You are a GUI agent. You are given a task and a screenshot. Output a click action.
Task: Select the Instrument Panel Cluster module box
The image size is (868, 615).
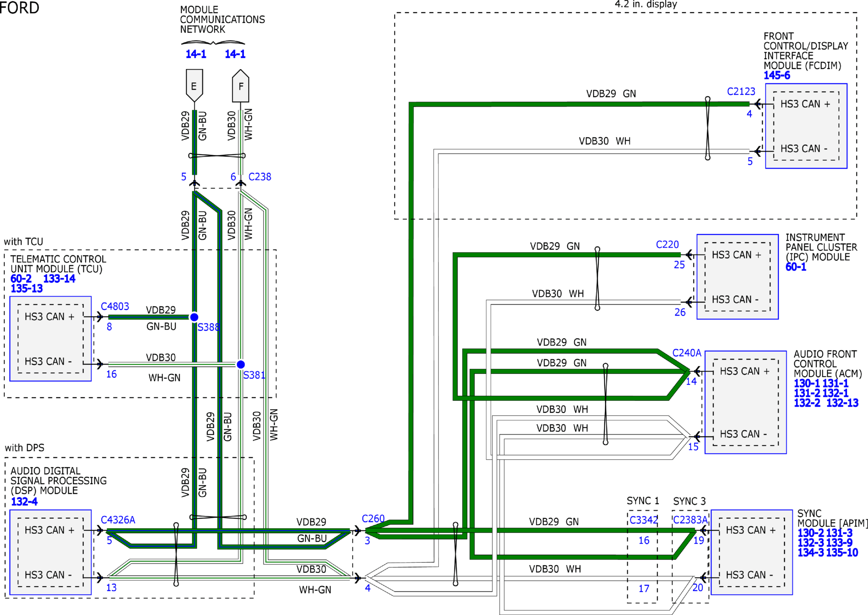738,277
